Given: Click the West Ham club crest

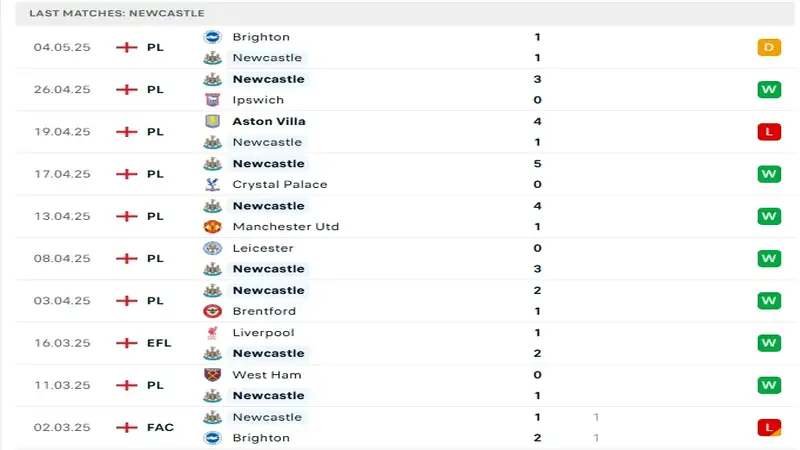Looking at the screenshot, I should (x=212, y=375).
